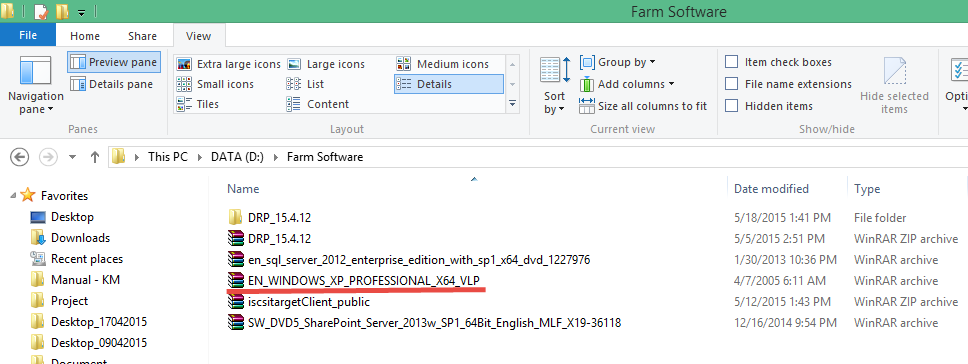The height and width of the screenshot is (364, 968).
Task: Switch to Medium icons layout
Action: pyautogui.click(x=442, y=64)
